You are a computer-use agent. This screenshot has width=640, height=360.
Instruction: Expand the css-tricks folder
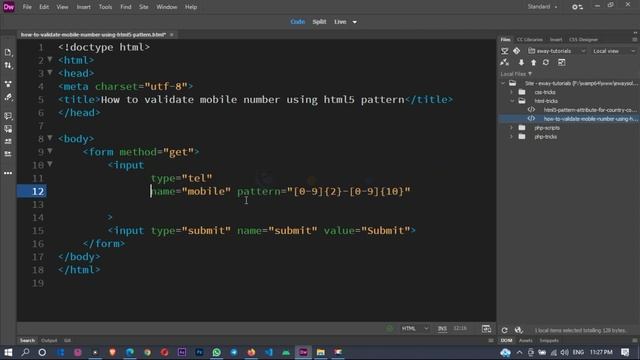point(511,92)
